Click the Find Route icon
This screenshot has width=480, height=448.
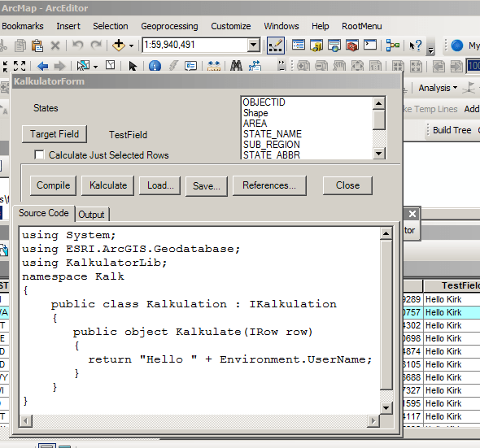(x=255, y=66)
